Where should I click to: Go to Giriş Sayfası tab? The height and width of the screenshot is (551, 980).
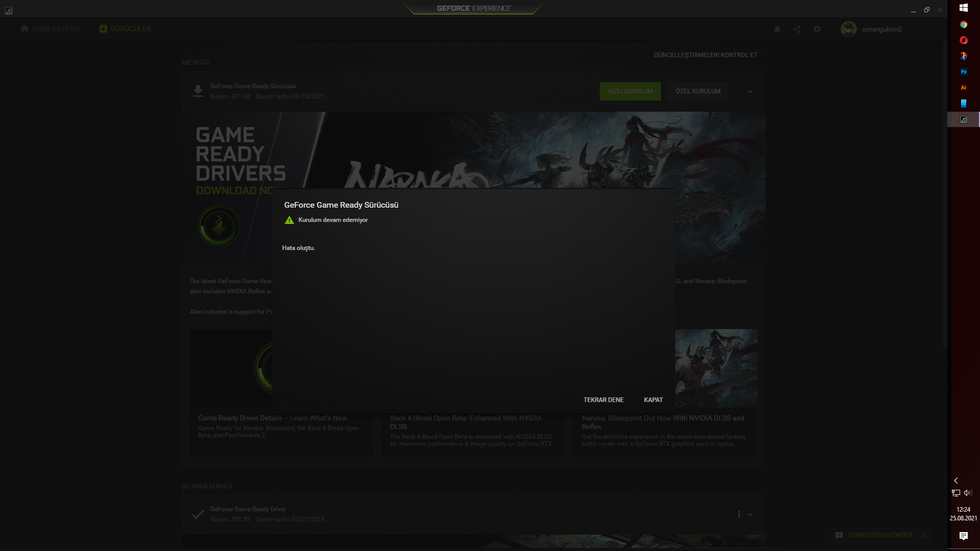pos(50,29)
